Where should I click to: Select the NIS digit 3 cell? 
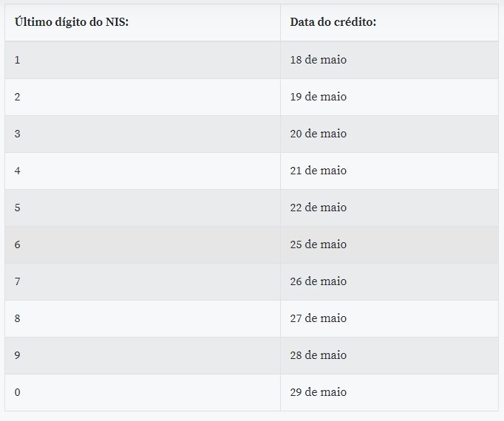143,134
